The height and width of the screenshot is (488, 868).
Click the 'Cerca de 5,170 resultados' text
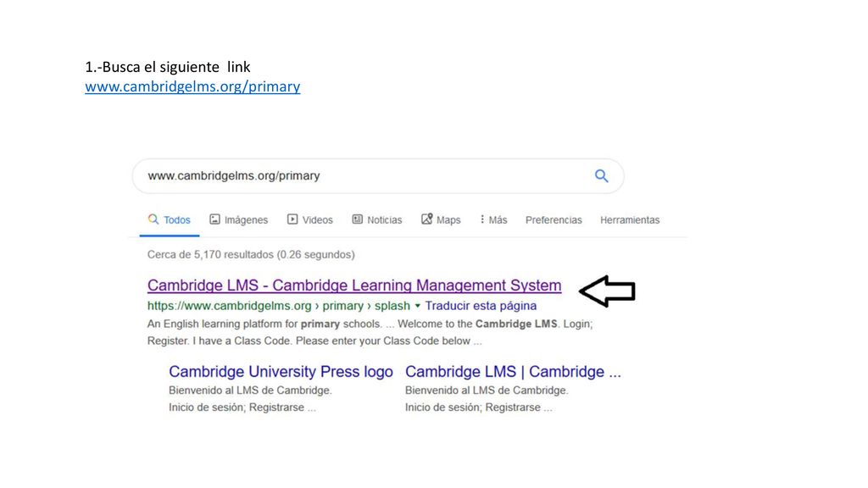pyautogui.click(x=251, y=254)
